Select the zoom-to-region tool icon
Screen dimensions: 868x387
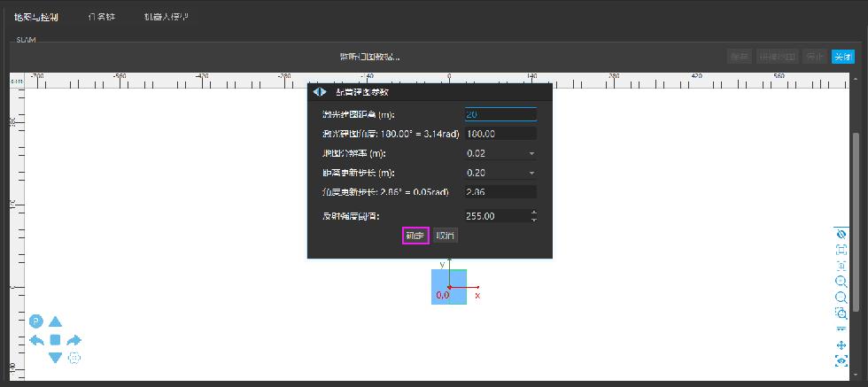pyautogui.click(x=841, y=313)
